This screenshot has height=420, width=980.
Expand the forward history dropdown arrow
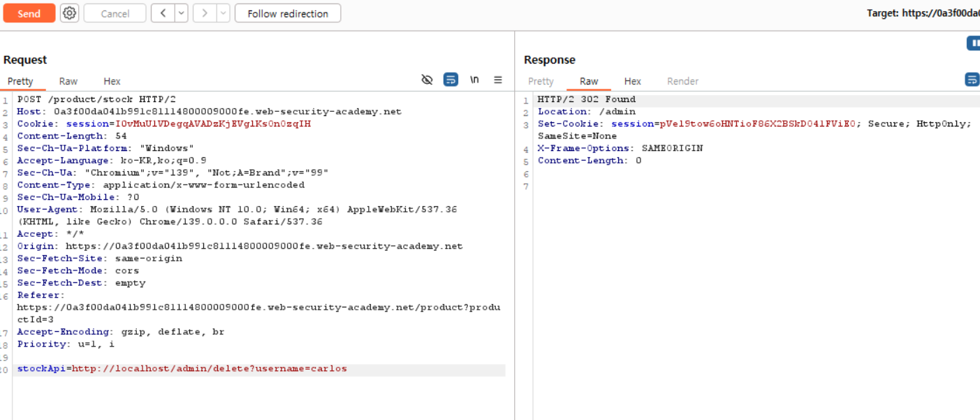point(223,13)
